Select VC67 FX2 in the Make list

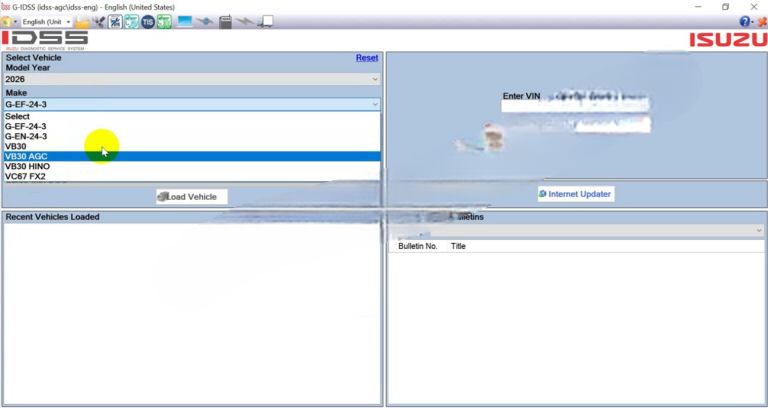pyautogui.click(x=192, y=176)
